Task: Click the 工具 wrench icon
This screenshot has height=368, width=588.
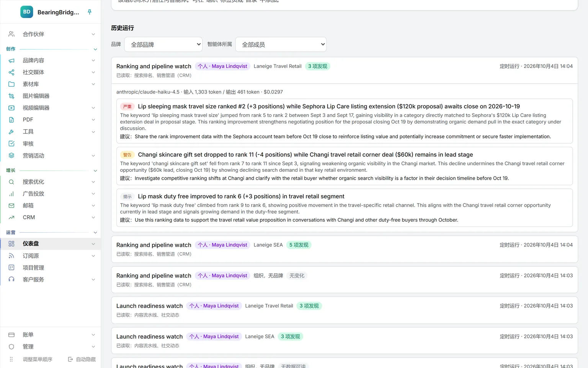Action: point(11,132)
